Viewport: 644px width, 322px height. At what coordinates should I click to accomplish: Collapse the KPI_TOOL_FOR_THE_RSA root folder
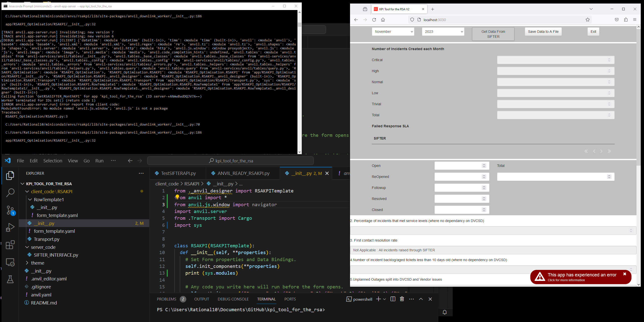point(23,184)
